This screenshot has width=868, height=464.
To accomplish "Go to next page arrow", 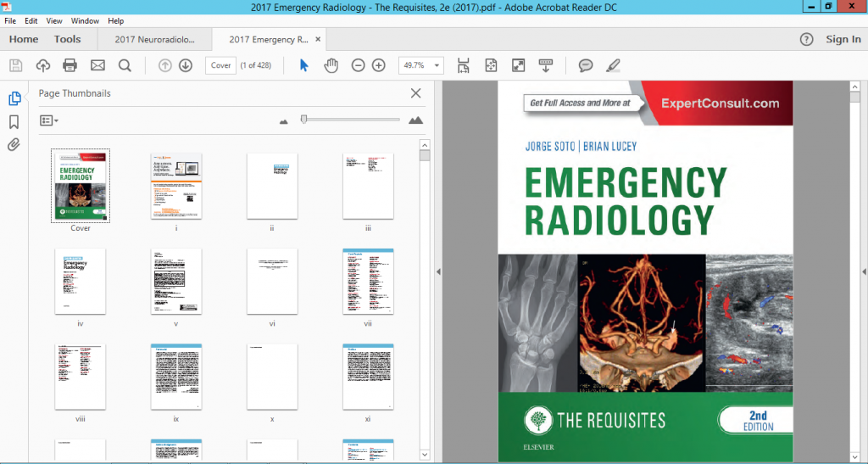I will 186,65.
